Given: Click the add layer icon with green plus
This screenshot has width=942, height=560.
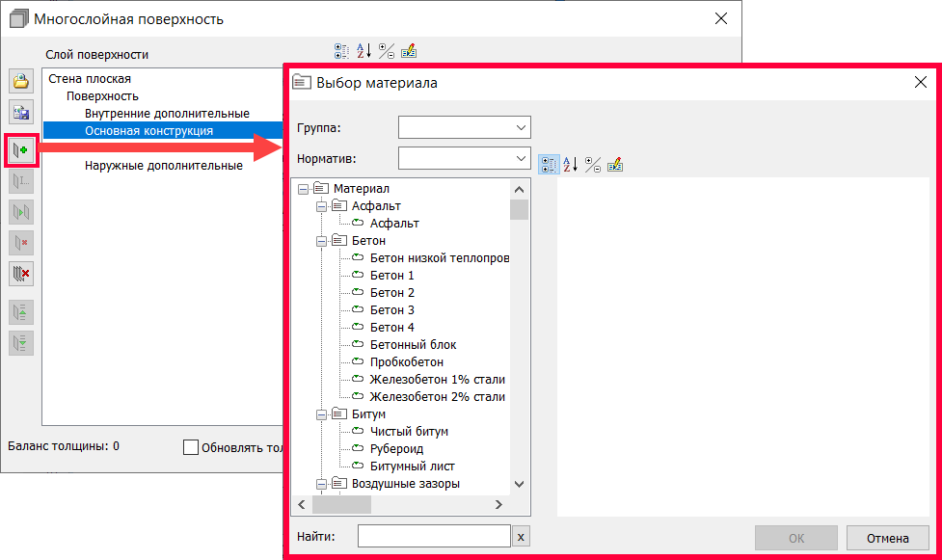Looking at the screenshot, I should coord(20,149).
